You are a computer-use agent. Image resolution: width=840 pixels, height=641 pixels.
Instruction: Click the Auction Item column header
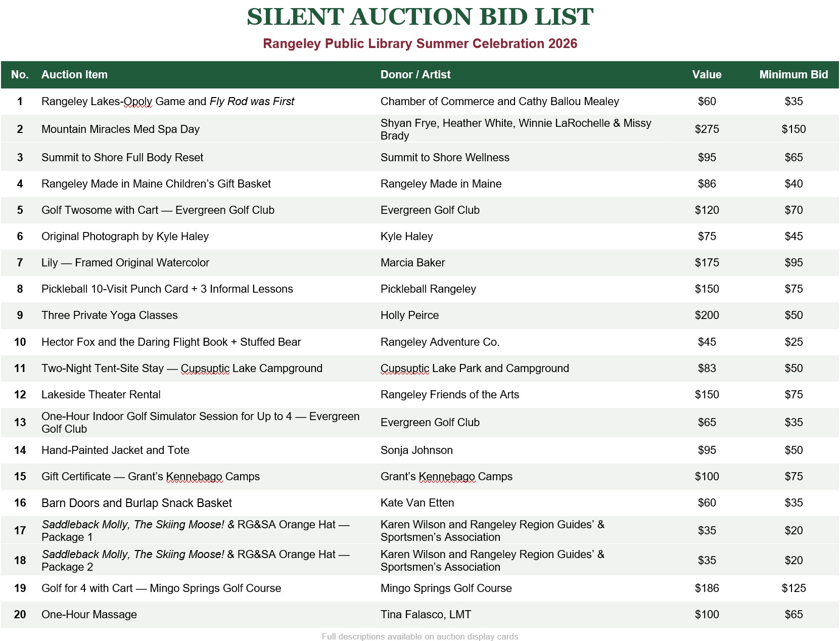point(74,75)
